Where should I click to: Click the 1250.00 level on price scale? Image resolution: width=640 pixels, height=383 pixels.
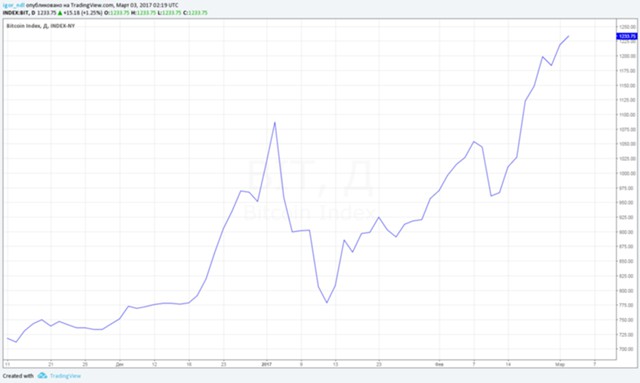(627, 27)
